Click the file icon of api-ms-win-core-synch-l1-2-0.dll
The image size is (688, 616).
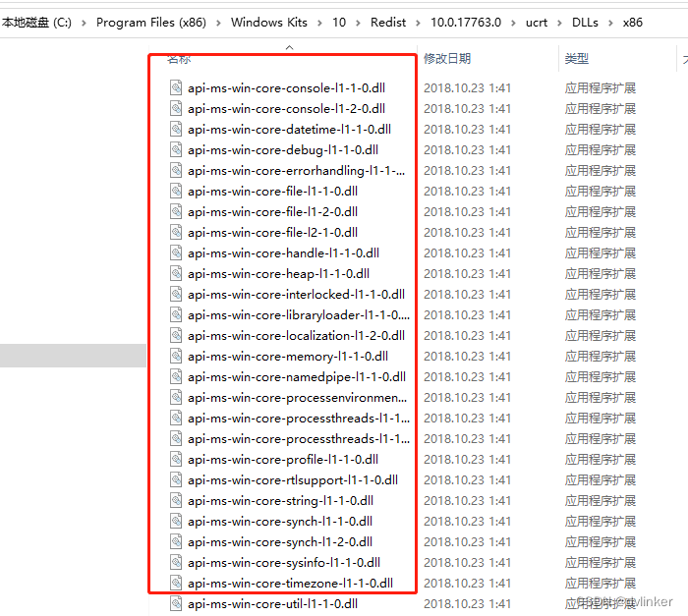click(x=176, y=541)
